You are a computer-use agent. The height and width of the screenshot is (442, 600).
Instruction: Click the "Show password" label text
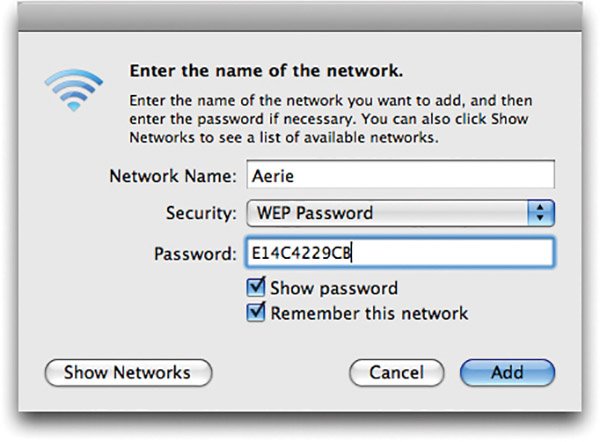[334, 289]
